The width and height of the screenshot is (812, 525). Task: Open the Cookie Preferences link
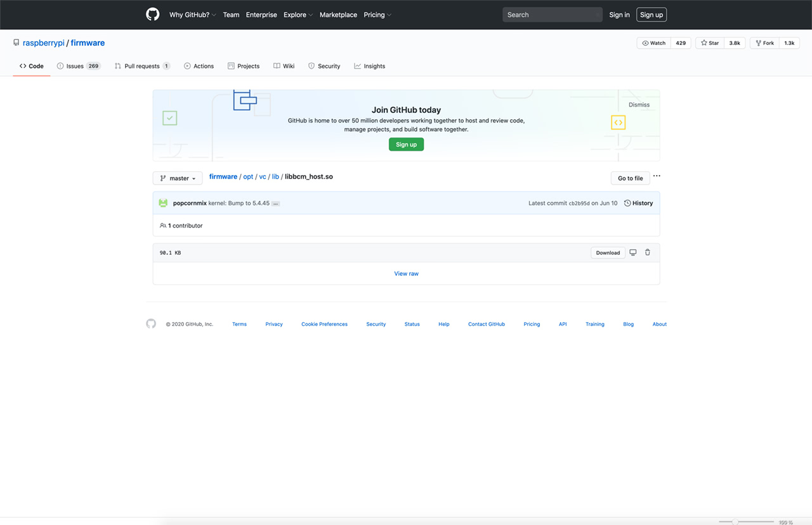[324, 324]
